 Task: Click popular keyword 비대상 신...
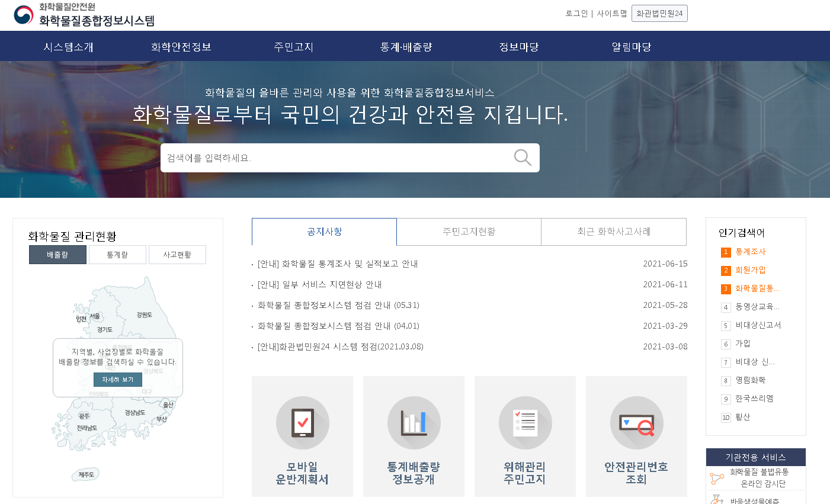pyautogui.click(x=755, y=362)
